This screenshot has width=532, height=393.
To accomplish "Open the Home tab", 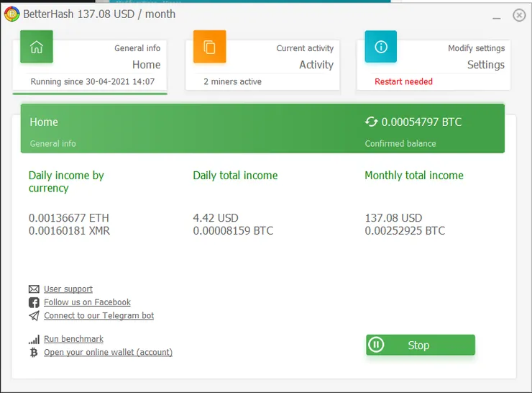I will coord(90,65).
